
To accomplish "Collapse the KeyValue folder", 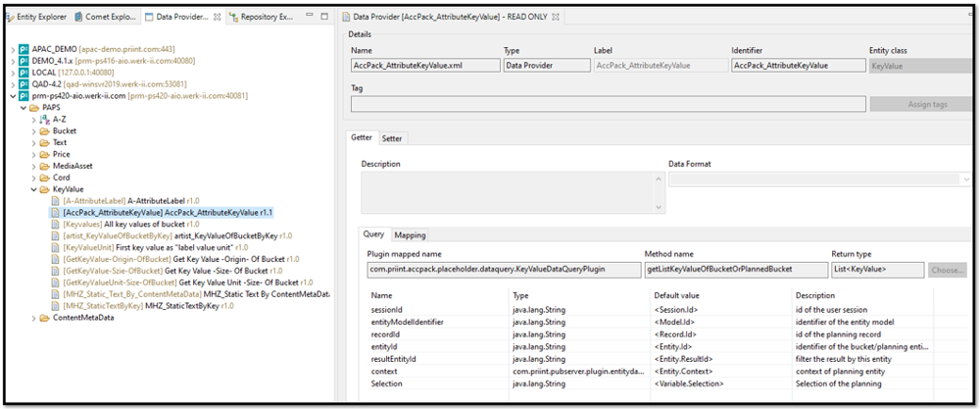I will [33, 189].
